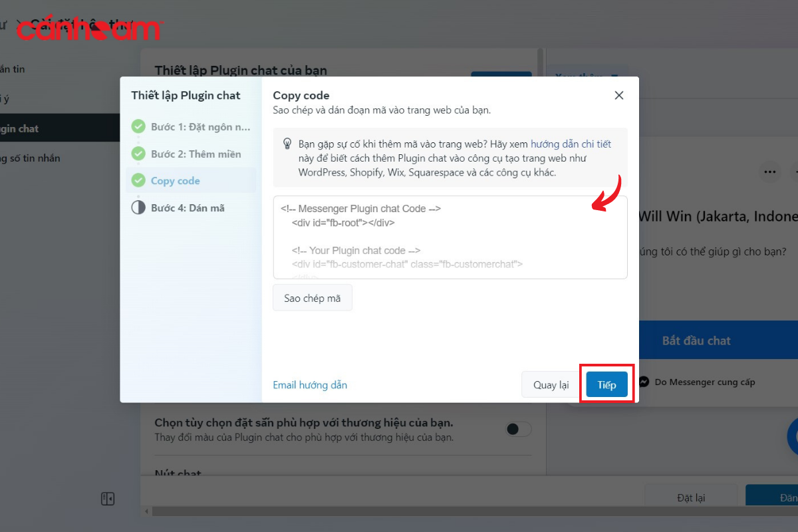Select step Bước 2: Thêm miền
The width and height of the screenshot is (798, 532).
pyautogui.click(x=191, y=154)
